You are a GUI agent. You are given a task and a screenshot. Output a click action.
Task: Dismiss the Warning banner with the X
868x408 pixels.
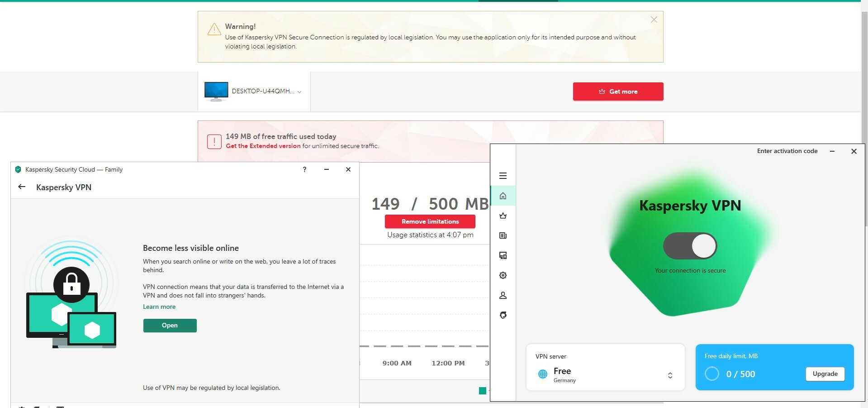[654, 19]
